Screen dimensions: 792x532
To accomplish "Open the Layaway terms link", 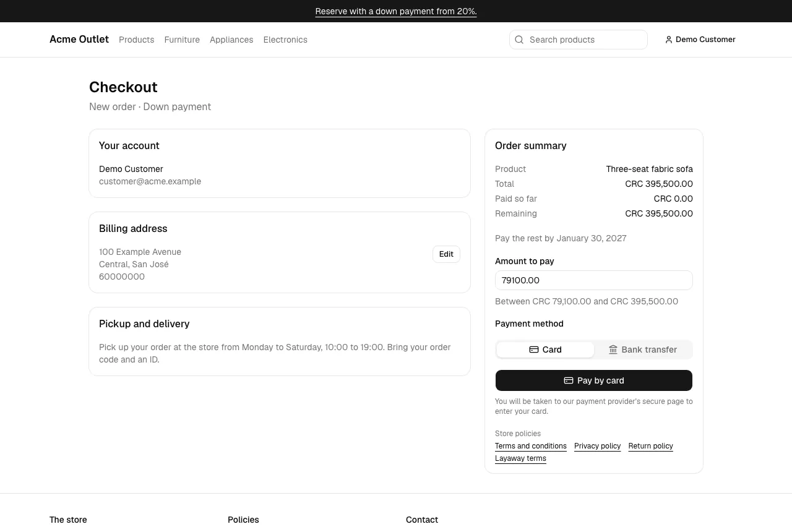I will click(x=520, y=458).
